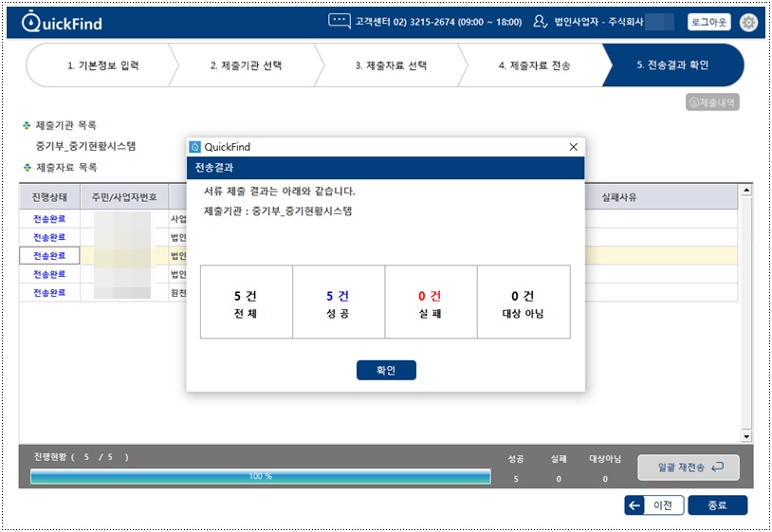This screenshot has height=532, width=772.
Task: Click the 주민/사업자번호 column header
Action: click(x=124, y=197)
